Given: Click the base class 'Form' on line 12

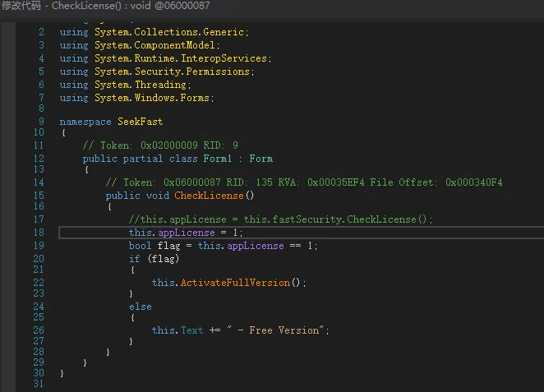Looking at the screenshot, I should pos(260,159).
